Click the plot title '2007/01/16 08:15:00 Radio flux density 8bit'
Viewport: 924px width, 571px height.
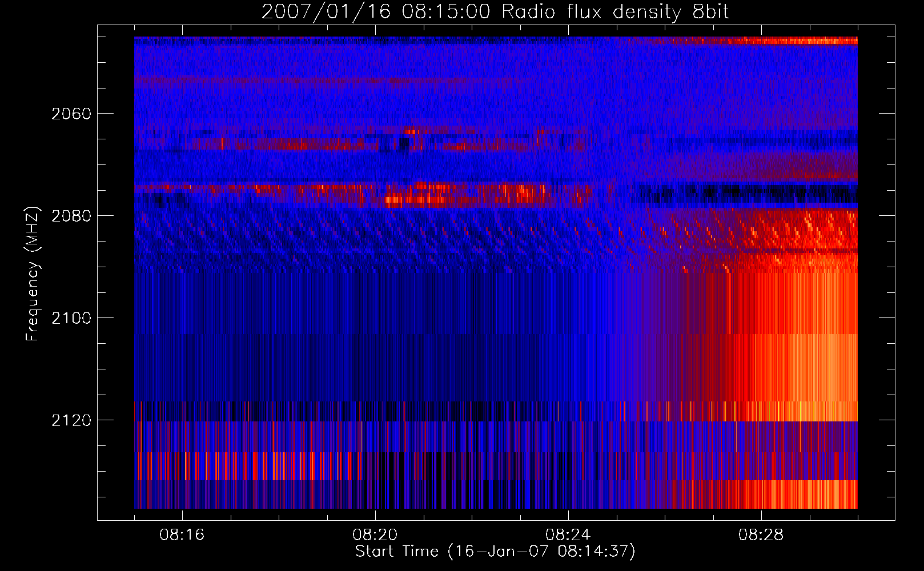(x=495, y=12)
